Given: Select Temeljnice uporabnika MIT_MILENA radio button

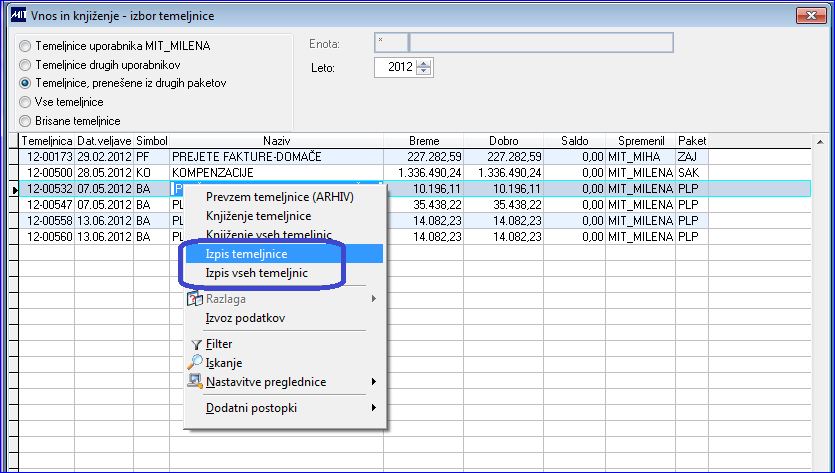Looking at the screenshot, I should (x=25, y=46).
